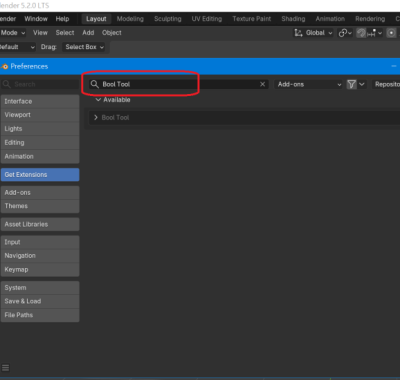Image resolution: width=400 pixels, height=380 pixels.
Task: Open the Add-ons type filter dropdown
Action: 309,84
